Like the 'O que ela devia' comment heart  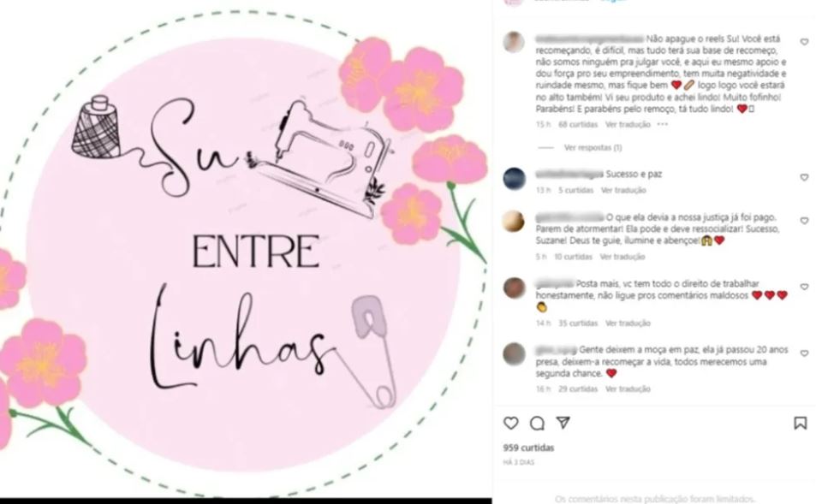tap(804, 221)
